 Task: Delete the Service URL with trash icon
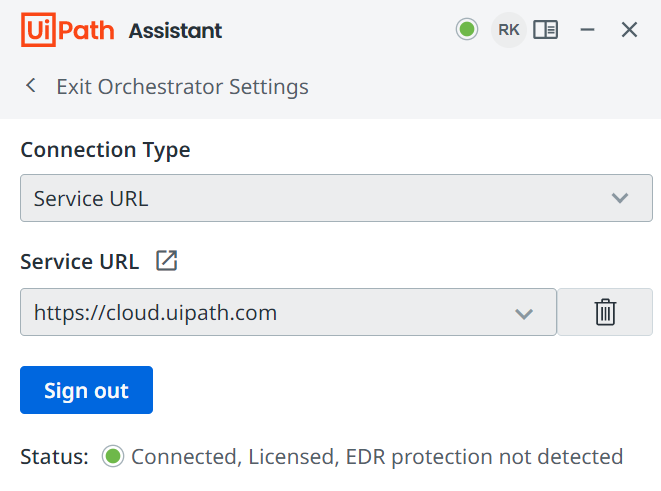tap(605, 313)
